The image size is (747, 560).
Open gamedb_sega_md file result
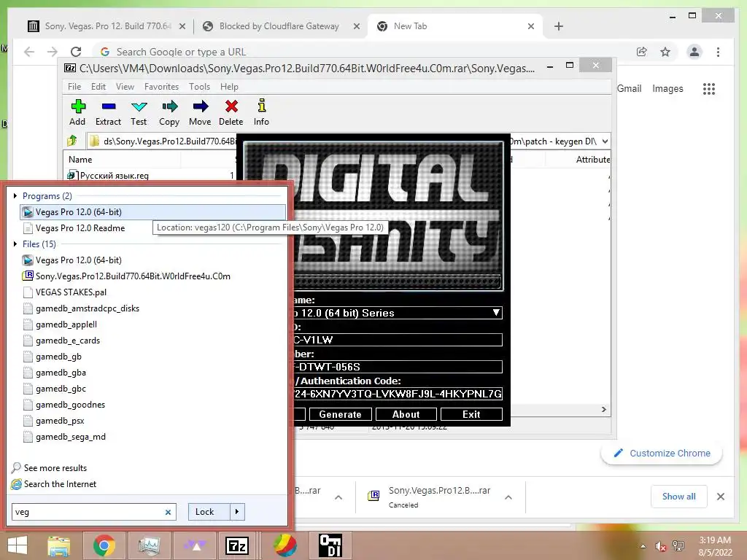tap(71, 437)
